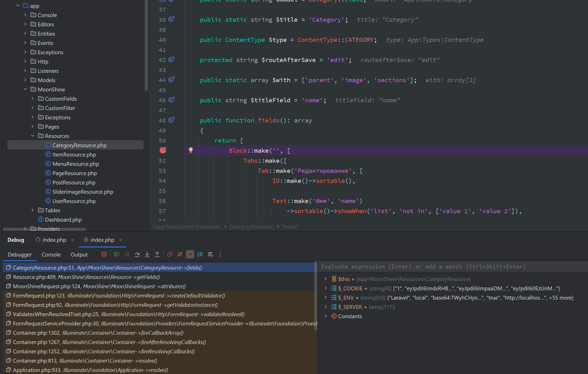This screenshot has width=588, height=374.
Task: Step out of the function
Action: [157, 254]
